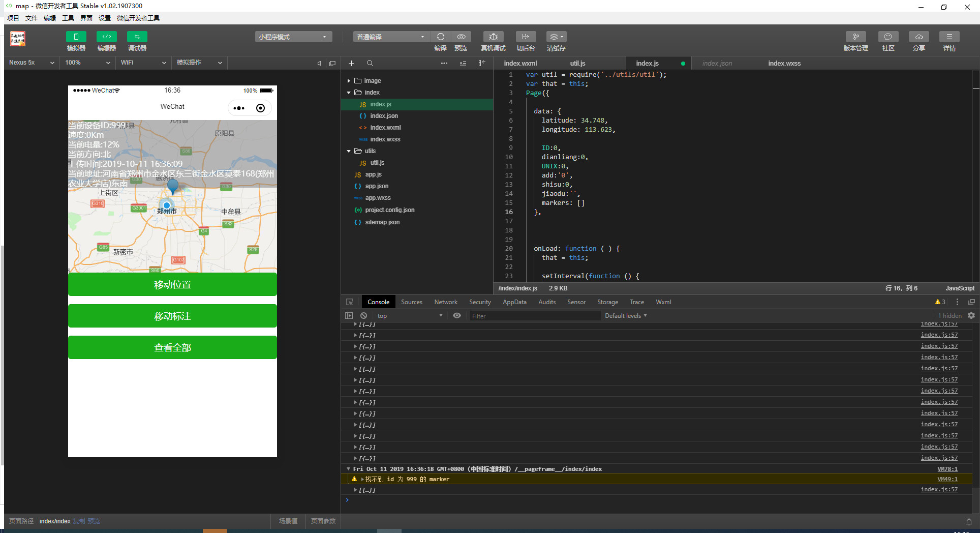Open console settings gear
Image resolution: width=980 pixels, height=533 pixels.
pyautogui.click(x=971, y=316)
